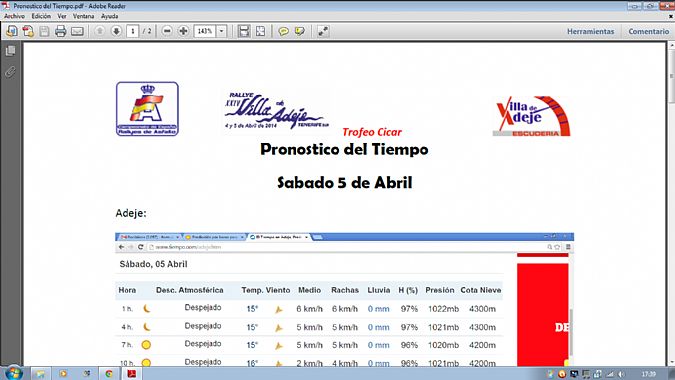Open the Archivo menu
This screenshot has width=675, height=380.
pos(14,16)
